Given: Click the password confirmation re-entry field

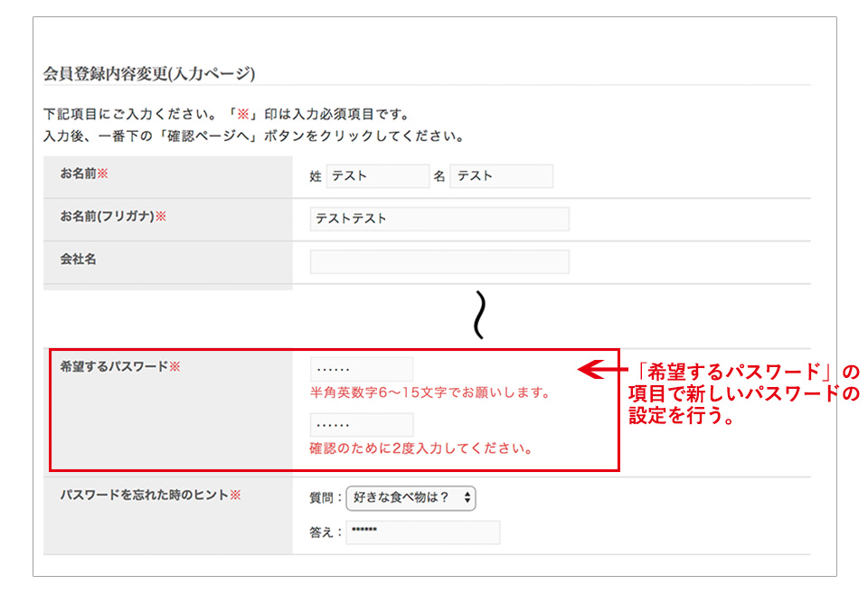Looking at the screenshot, I should (x=360, y=424).
